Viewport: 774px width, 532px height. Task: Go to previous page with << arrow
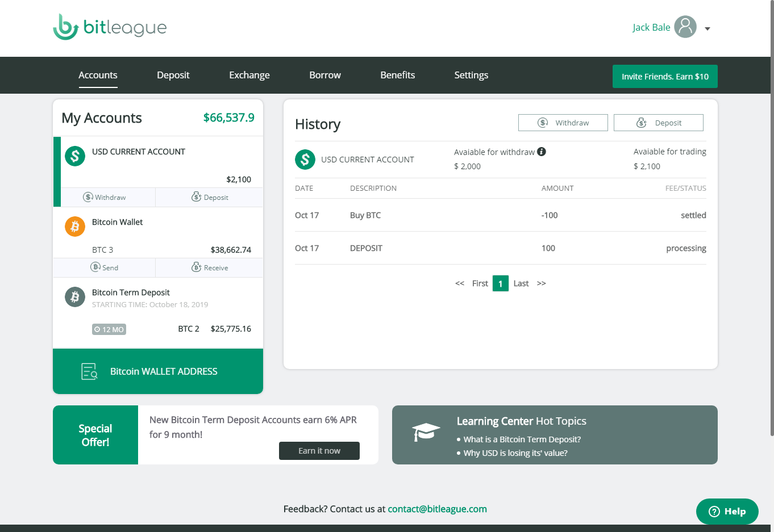click(460, 283)
